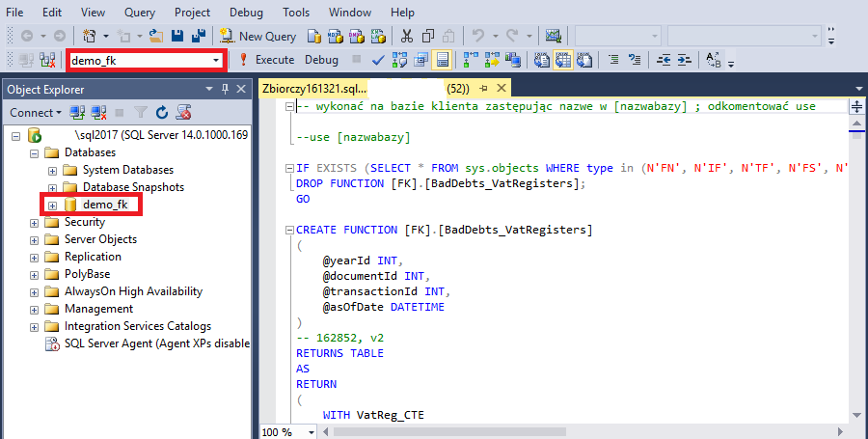The width and height of the screenshot is (868, 439).
Task: Save the current file with the Save icon
Action: 177,37
